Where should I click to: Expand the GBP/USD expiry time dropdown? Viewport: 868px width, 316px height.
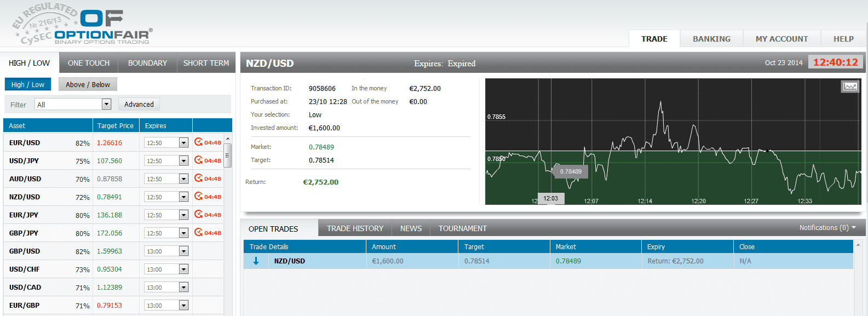[x=183, y=251]
